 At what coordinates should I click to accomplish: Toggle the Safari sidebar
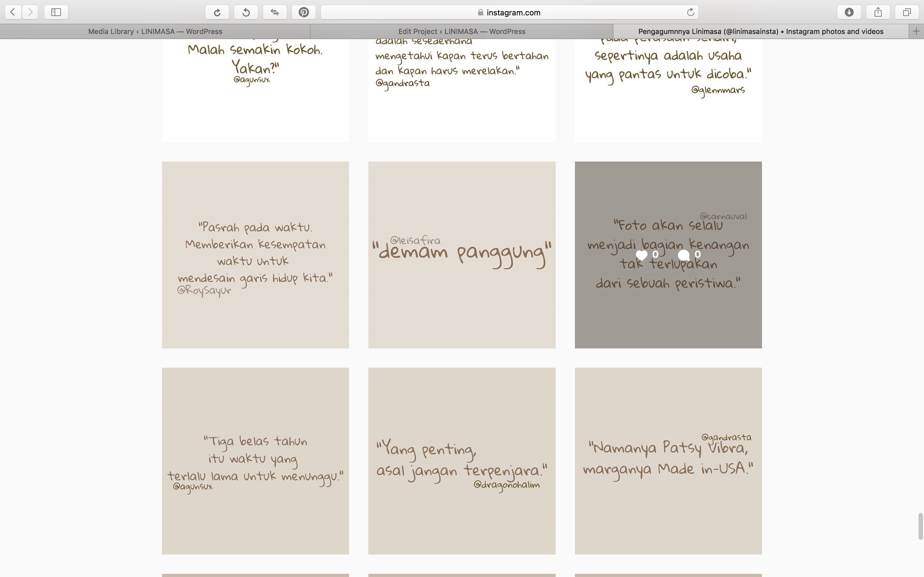[x=56, y=12]
